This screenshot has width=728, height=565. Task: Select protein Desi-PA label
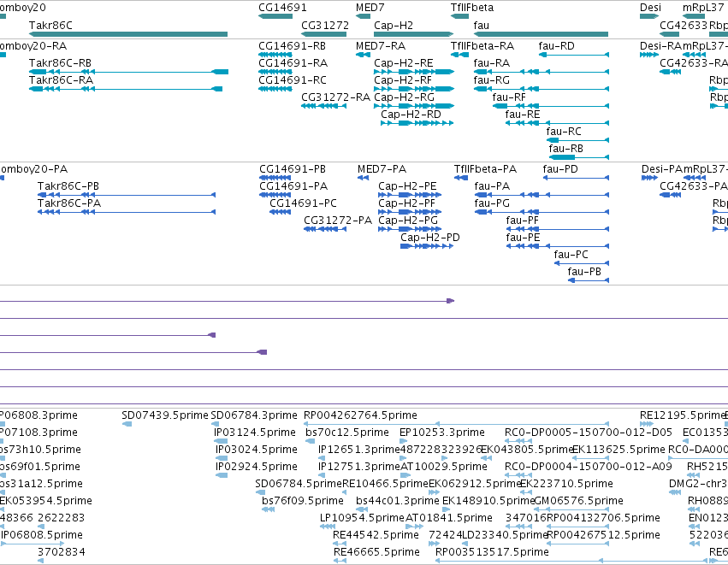tap(662, 169)
